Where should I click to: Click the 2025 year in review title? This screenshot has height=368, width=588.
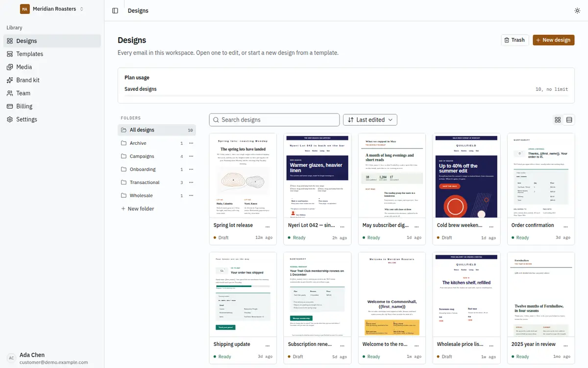534,344
